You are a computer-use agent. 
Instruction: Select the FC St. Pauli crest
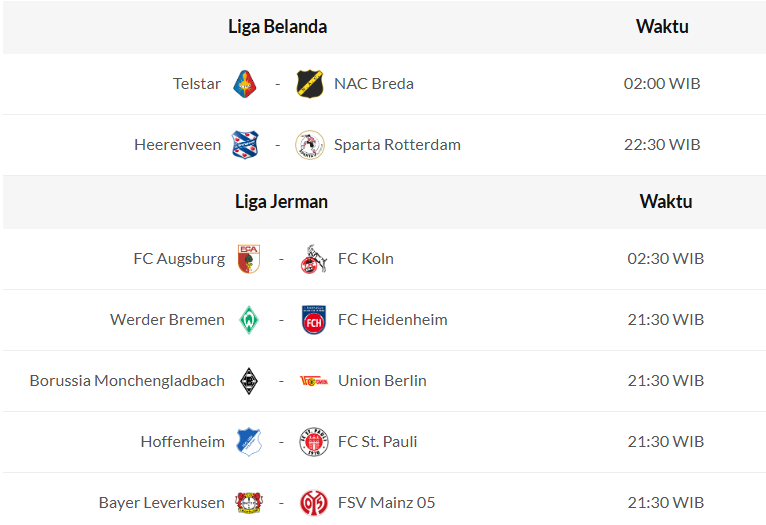click(x=314, y=442)
